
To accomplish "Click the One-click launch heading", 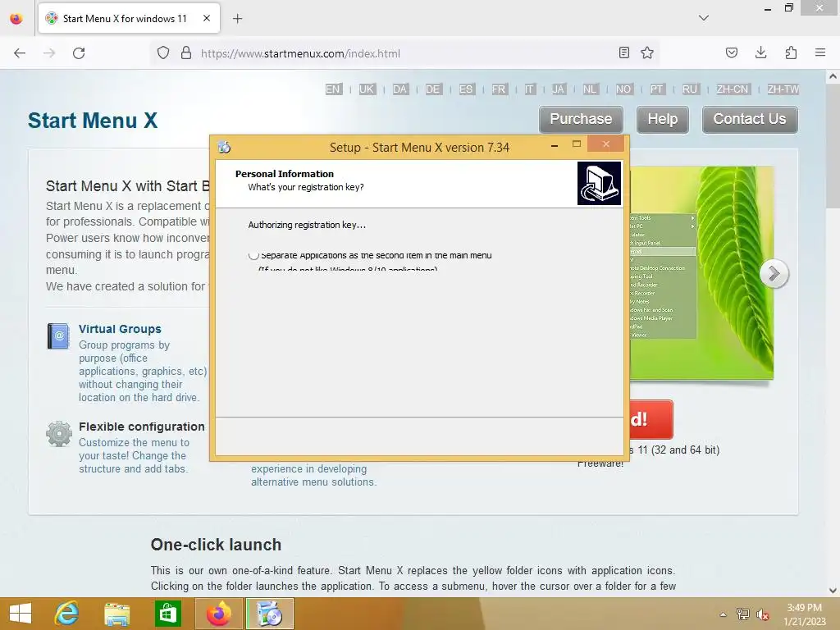I will pyautogui.click(x=216, y=545).
